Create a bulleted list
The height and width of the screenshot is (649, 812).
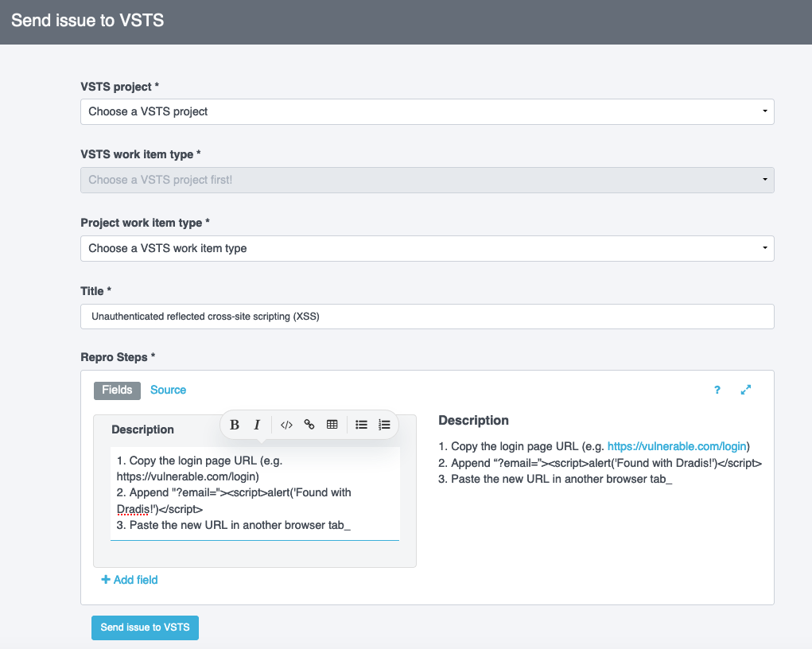pyautogui.click(x=362, y=425)
